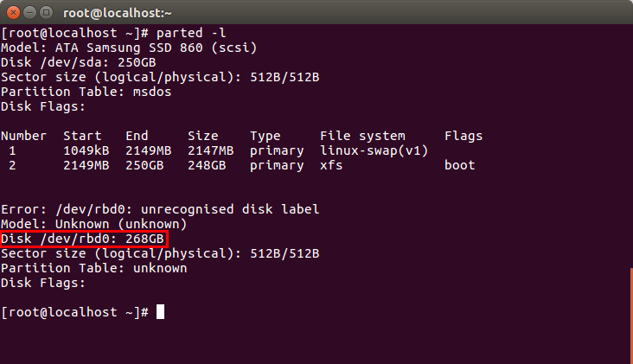Click the 'Flags' column header
Screen dimensions: 633x364
pos(464,136)
